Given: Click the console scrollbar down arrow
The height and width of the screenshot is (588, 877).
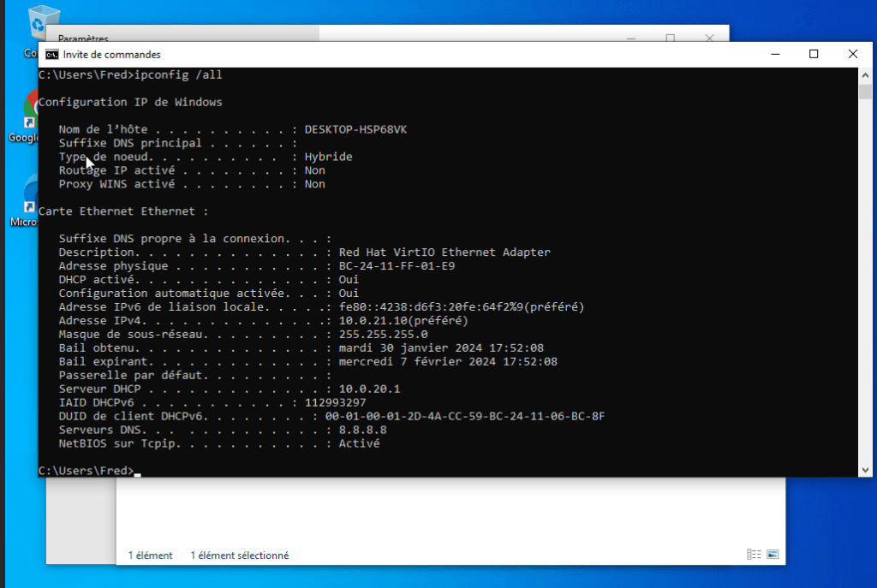Looking at the screenshot, I should [866, 470].
